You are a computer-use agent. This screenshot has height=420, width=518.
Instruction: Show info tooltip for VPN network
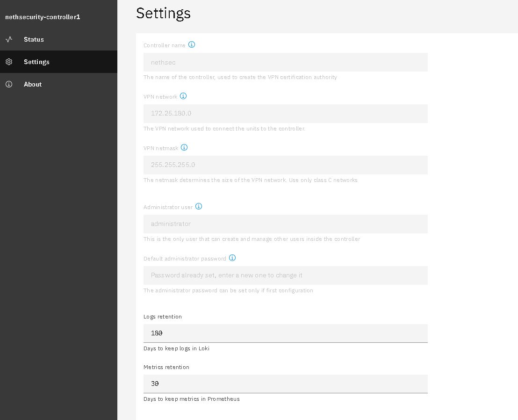pyautogui.click(x=183, y=96)
